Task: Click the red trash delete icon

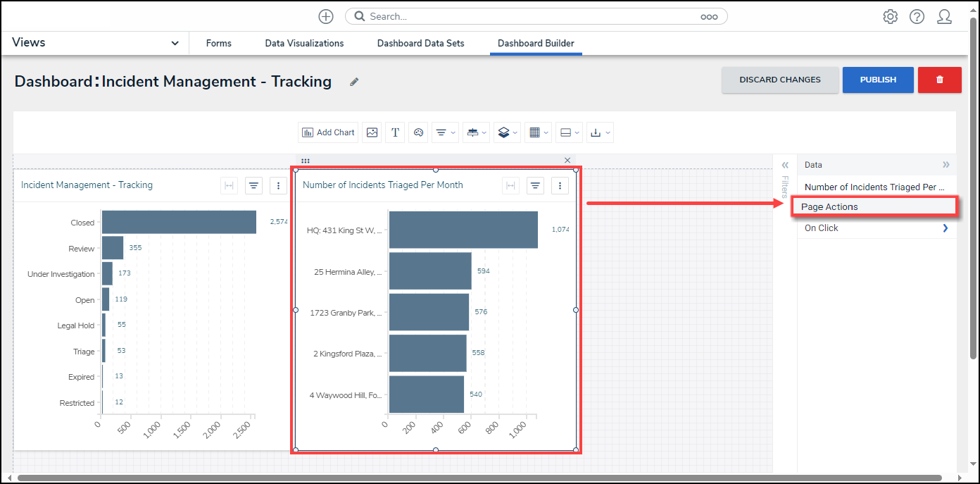Action: tap(939, 80)
